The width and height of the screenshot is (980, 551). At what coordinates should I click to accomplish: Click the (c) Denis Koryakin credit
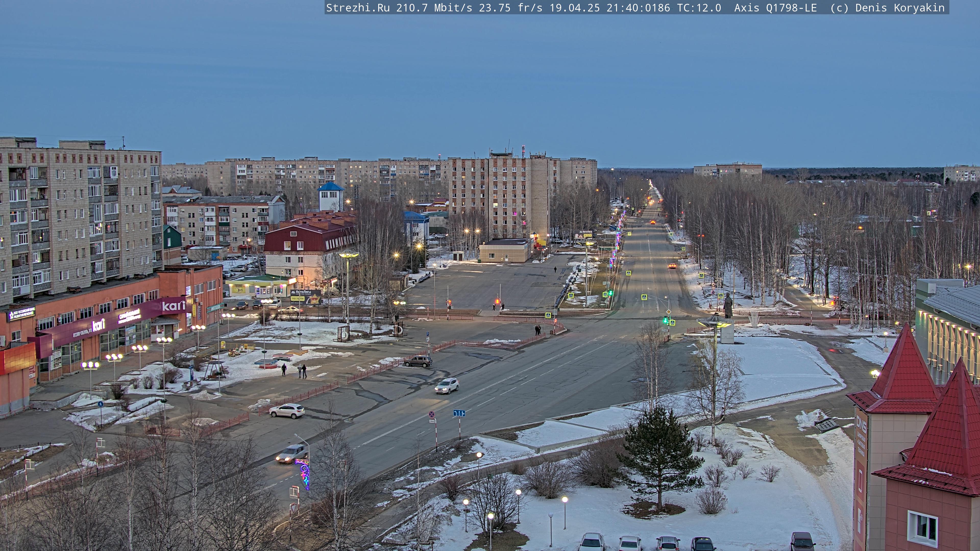pos(887,8)
